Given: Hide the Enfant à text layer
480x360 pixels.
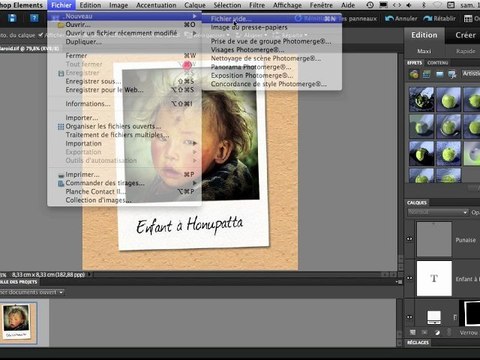Looking at the screenshot, I should tap(410, 278).
